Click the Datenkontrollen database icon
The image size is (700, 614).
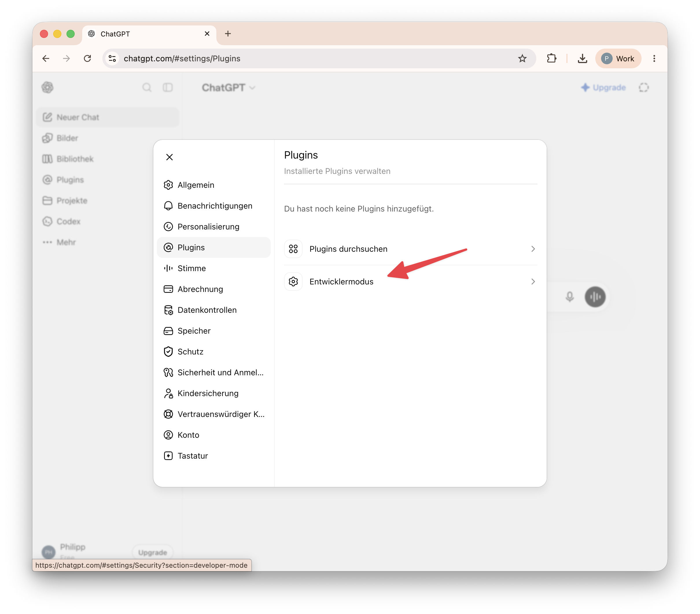168,310
